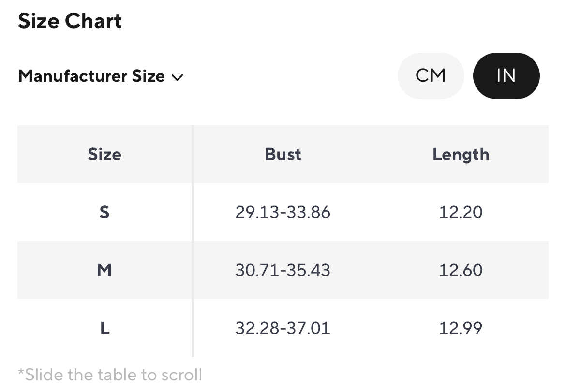Click the Length column header
The height and width of the screenshot is (392, 566).
tap(461, 154)
